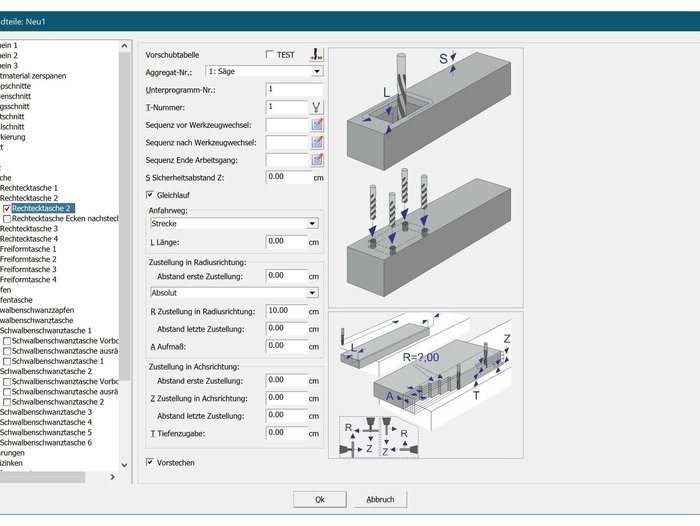Open the editor icon for Sequenz nach Werkzeugwechsel
Viewport: 700px width, 526px height.
[317, 142]
